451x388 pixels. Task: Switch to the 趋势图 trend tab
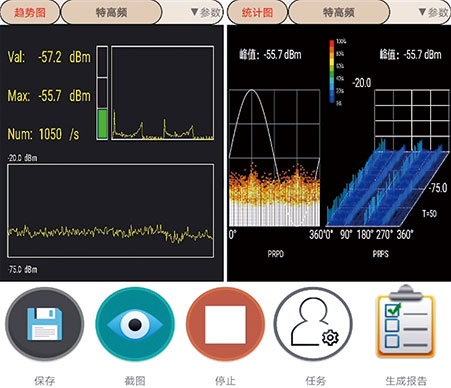pos(30,13)
